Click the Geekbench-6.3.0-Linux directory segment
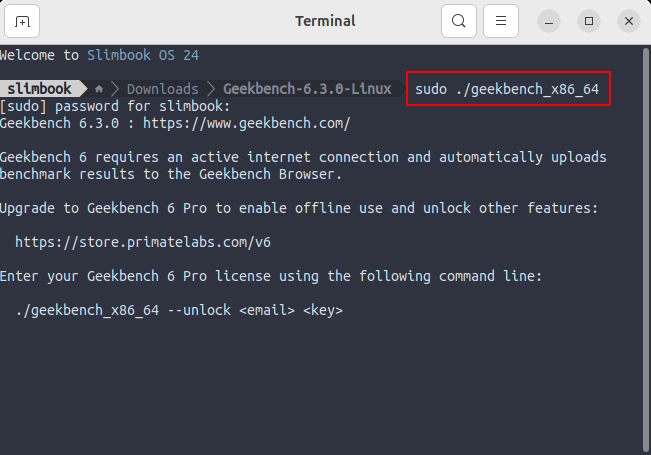This screenshot has height=455, width=651. (307, 89)
